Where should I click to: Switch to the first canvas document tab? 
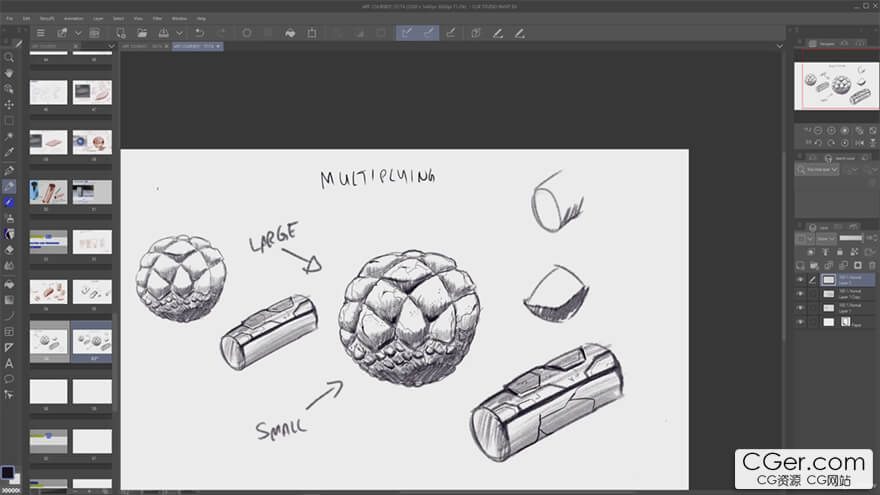pyautogui.click(x=145, y=46)
